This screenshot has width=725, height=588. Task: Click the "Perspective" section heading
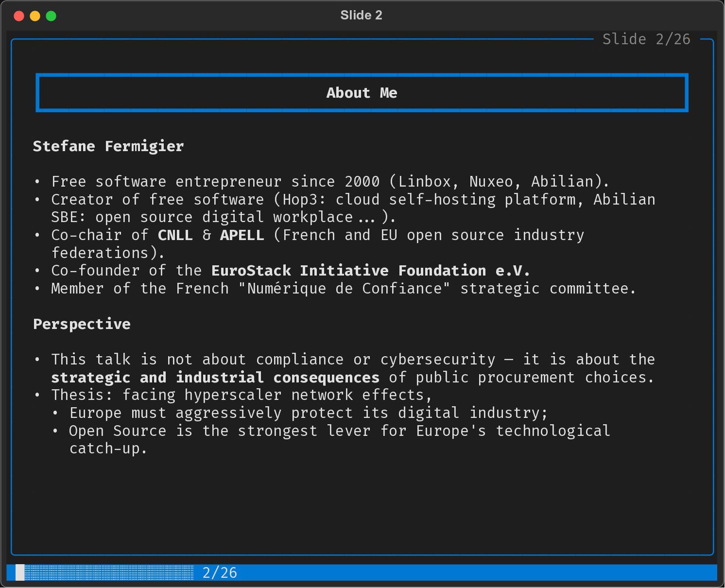(82, 324)
